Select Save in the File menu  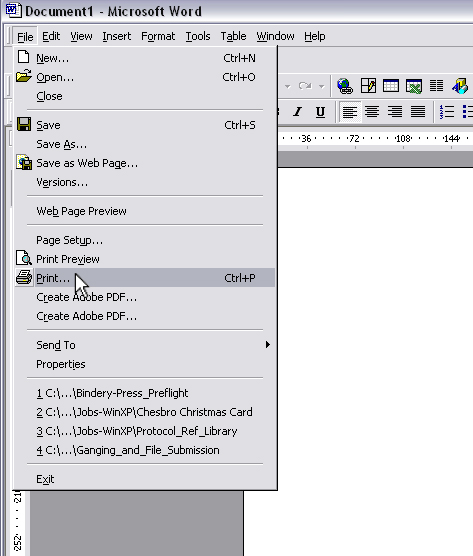(x=145, y=125)
